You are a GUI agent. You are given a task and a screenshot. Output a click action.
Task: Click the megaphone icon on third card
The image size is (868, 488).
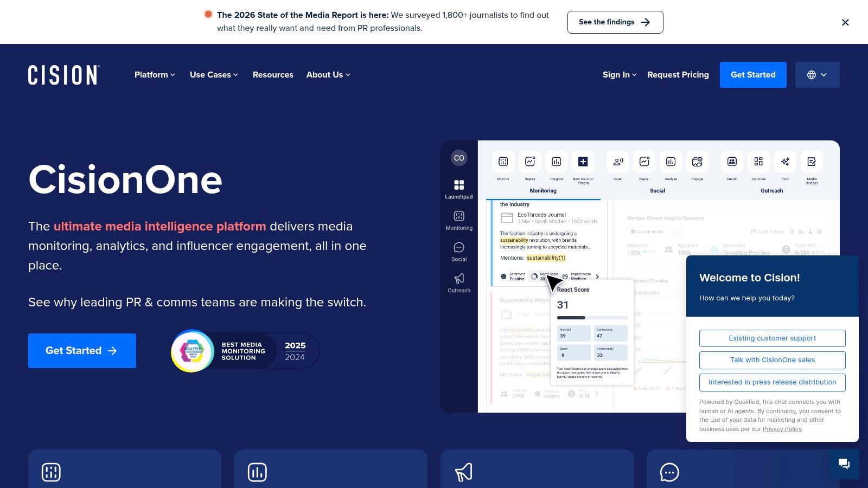(x=463, y=472)
